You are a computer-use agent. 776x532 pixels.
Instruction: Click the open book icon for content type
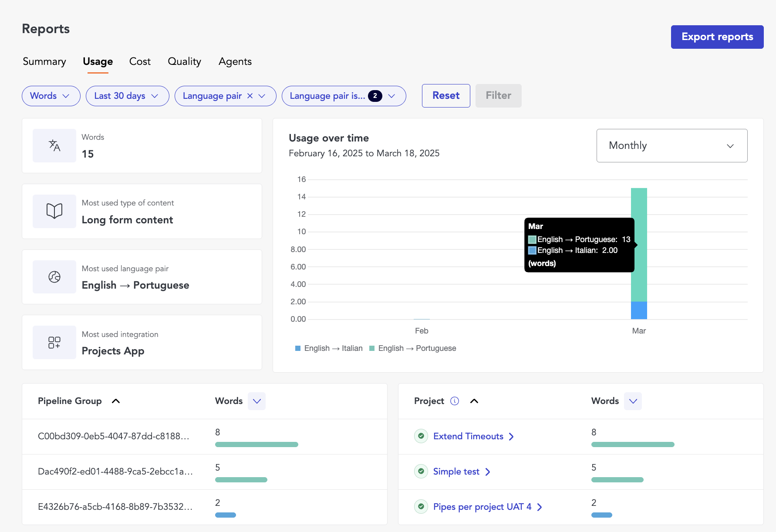pyautogui.click(x=54, y=211)
